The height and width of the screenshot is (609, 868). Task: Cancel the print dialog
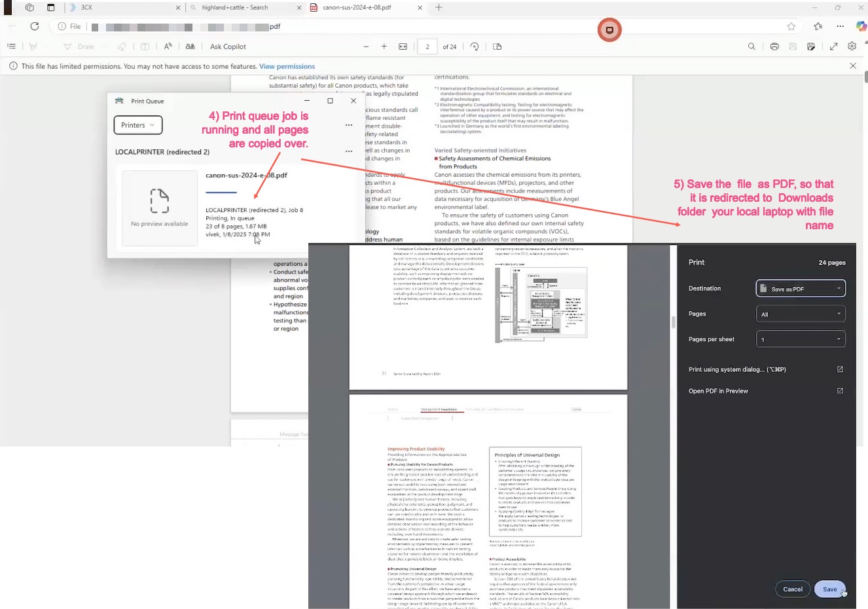pos(792,589)
